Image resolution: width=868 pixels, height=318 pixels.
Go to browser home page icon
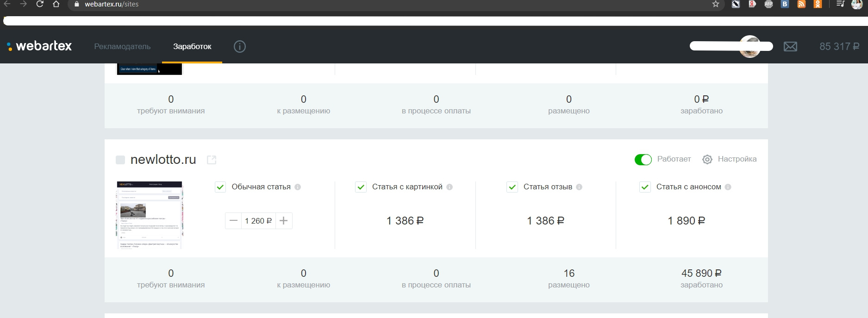pyautogui.click(x=56, y=4)
